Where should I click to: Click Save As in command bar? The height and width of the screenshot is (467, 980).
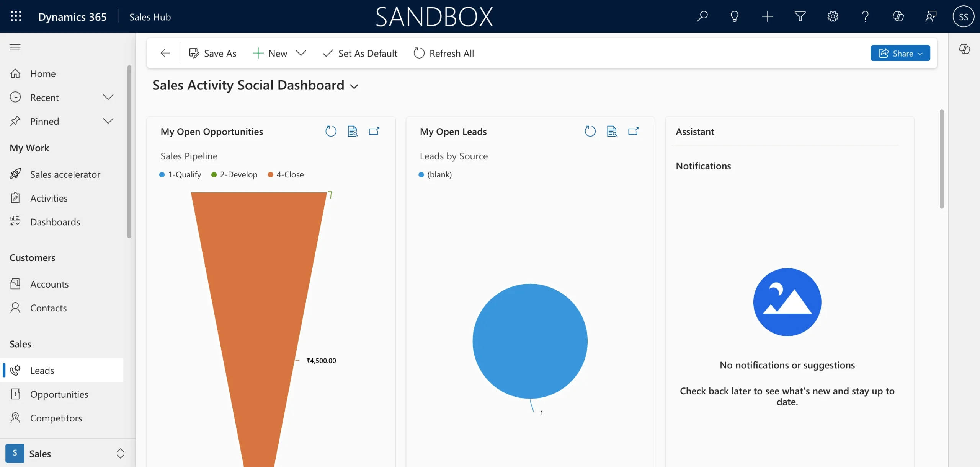(213, 53)
